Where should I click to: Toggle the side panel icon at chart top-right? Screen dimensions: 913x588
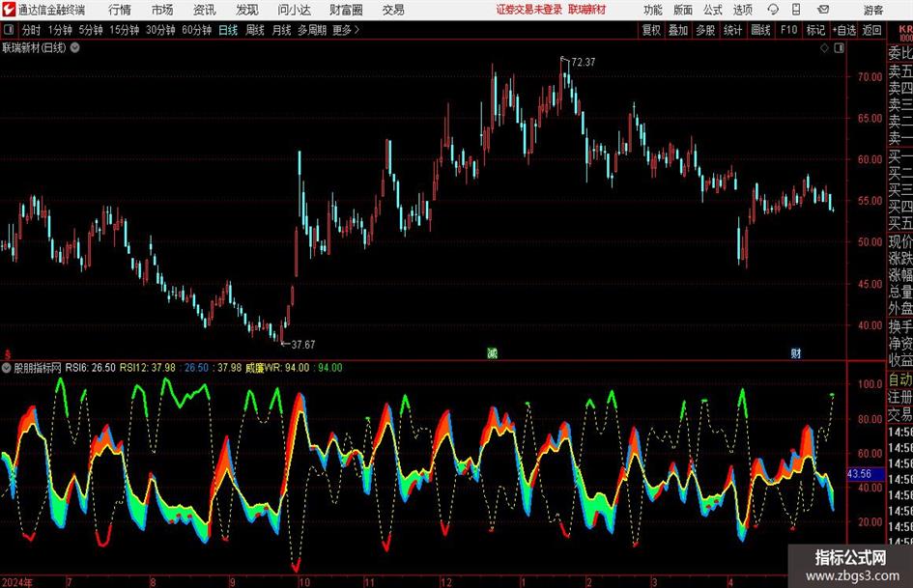point(839,48)
